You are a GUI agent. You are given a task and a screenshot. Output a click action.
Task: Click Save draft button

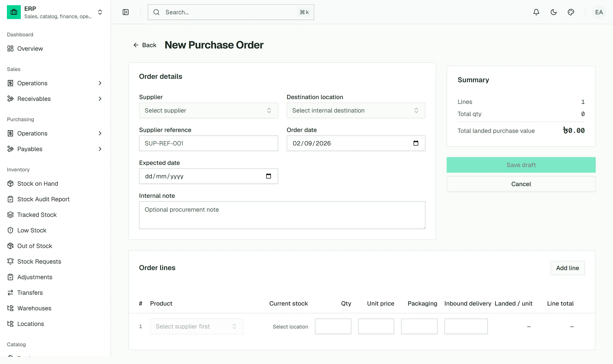tap(521, 165)
